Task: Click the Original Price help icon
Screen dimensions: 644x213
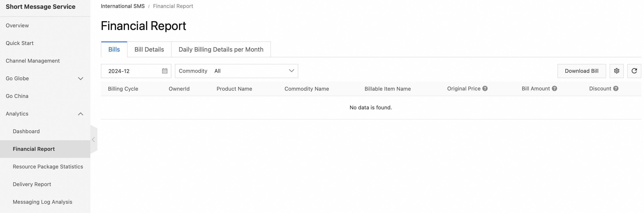Action: (485, 88)
